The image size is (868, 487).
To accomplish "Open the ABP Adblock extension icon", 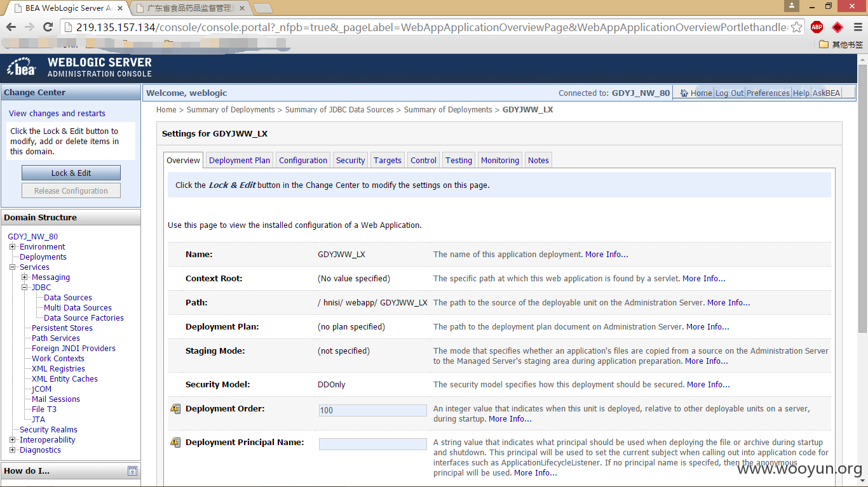I will coord(817,27).
